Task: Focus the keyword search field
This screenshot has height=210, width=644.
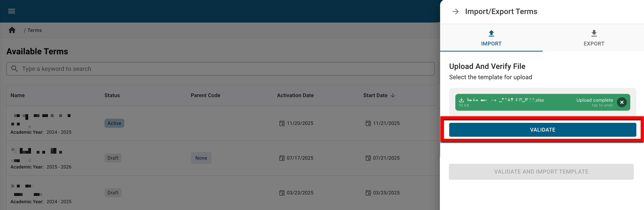Action: [x=220, y=69]
